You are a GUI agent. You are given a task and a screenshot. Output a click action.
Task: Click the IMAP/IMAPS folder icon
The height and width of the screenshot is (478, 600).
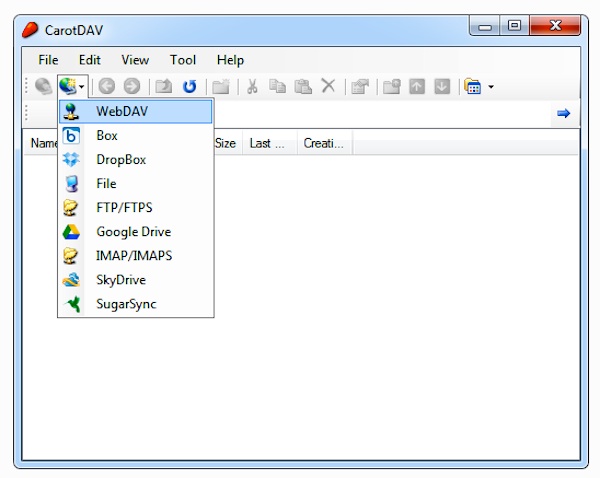pos(70,256)
